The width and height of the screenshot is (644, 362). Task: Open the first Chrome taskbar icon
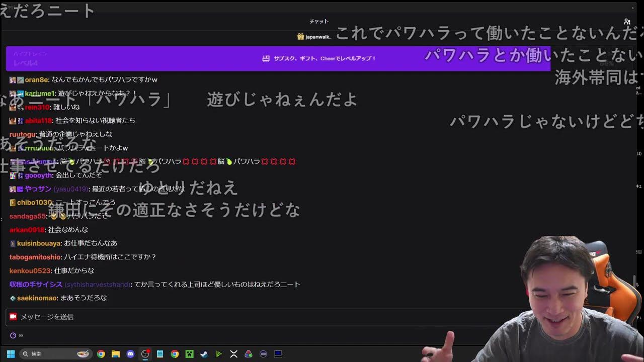coord(101,354)
